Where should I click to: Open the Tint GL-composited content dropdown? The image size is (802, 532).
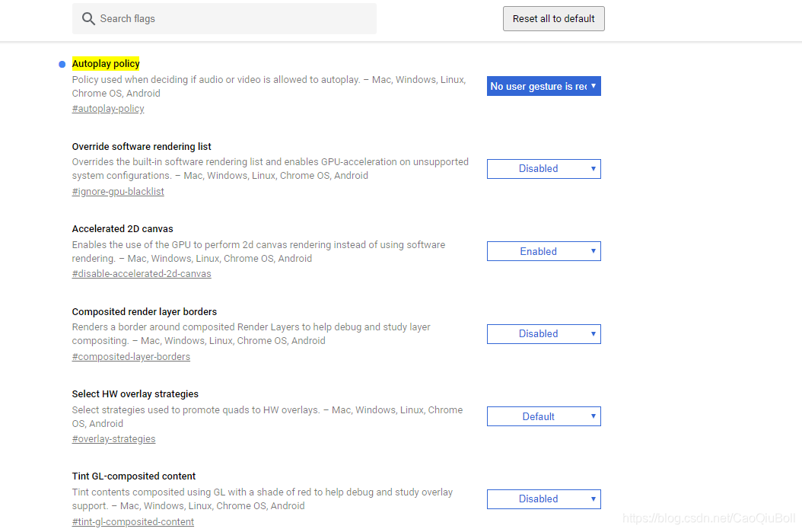tap(543, 499)
